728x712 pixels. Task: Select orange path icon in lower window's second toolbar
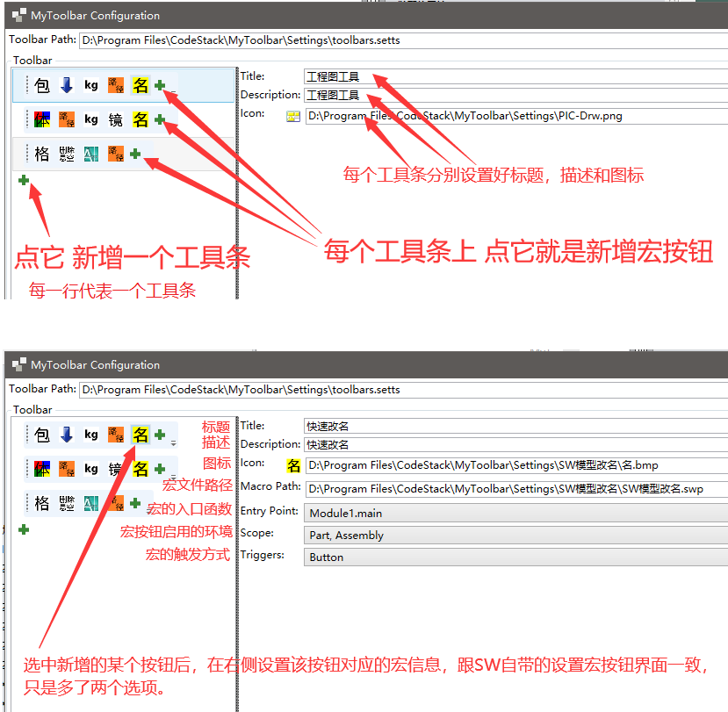tap(67, 469)
